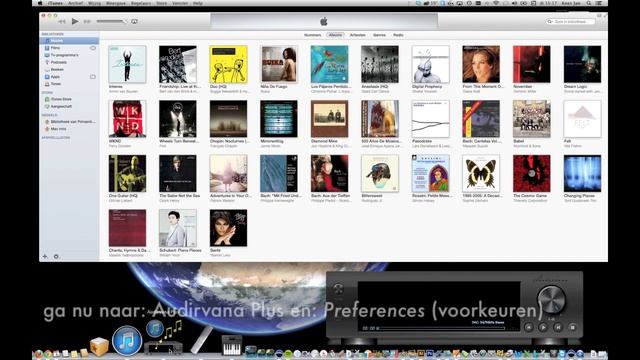
Task: Click the piano keyboard icon in Dock
Action: point(232,345)
